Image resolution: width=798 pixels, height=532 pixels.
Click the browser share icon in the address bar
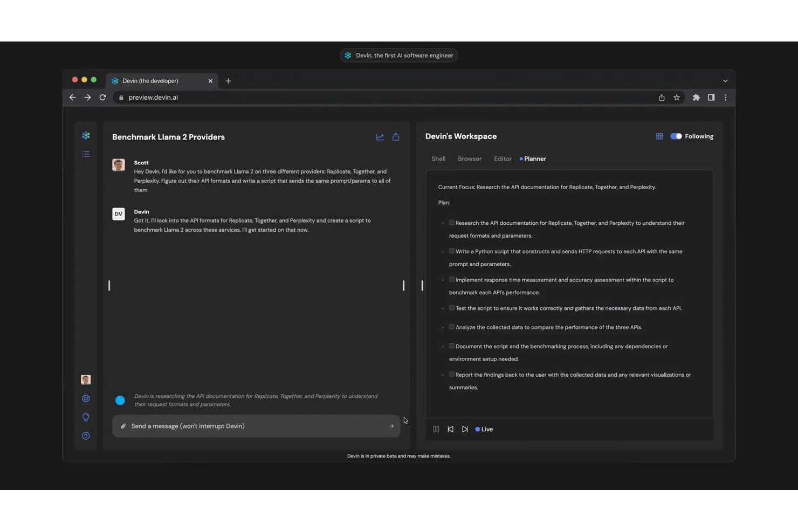pyautogui.click(x=662, y=98)
